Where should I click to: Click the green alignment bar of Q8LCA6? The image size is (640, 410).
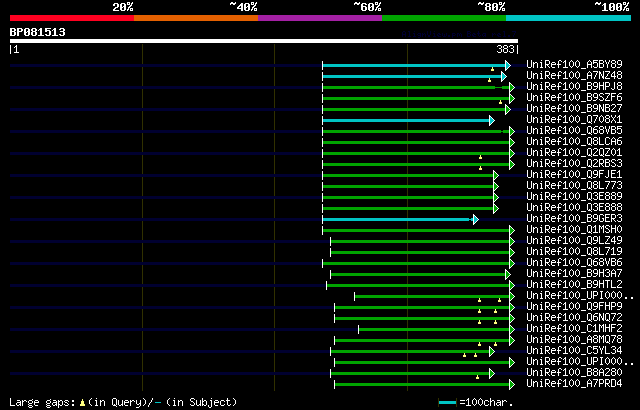[x=416, y=142]
